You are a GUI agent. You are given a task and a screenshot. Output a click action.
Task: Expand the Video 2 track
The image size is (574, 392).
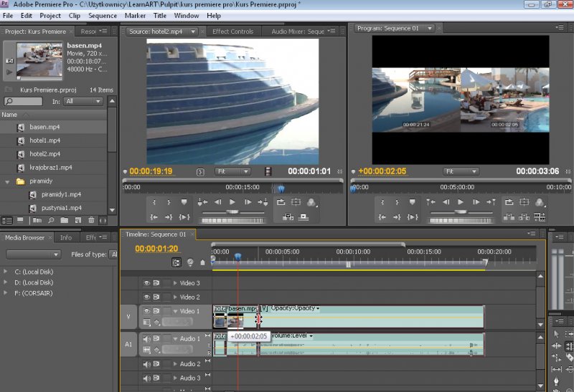click(174, 297)
